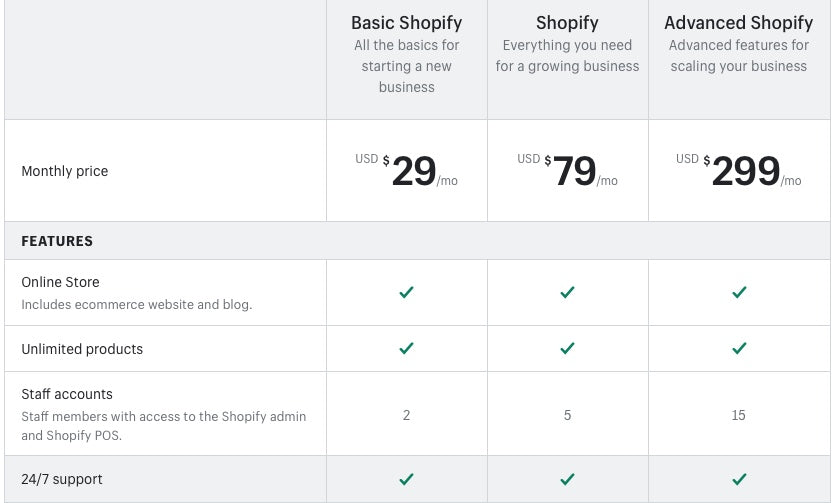Screen dimensions: 836x503
Task: Click the Shopify plan Online Store checkmark
Action: coord(567,292)
